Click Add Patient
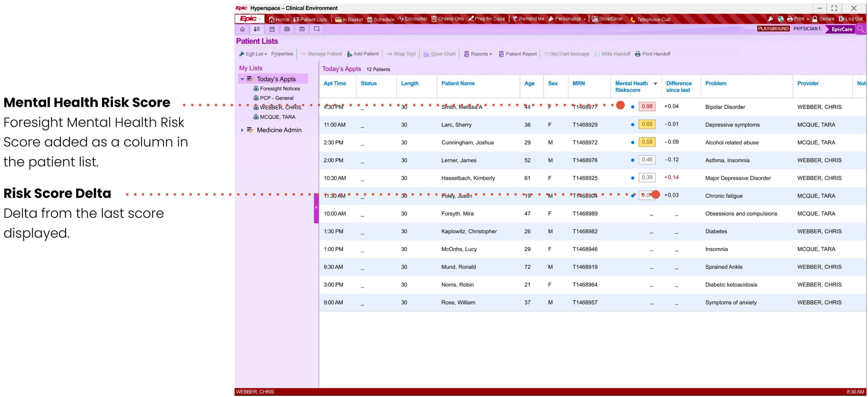Viewport: 868px width, 397px height. tap(363, 54)
